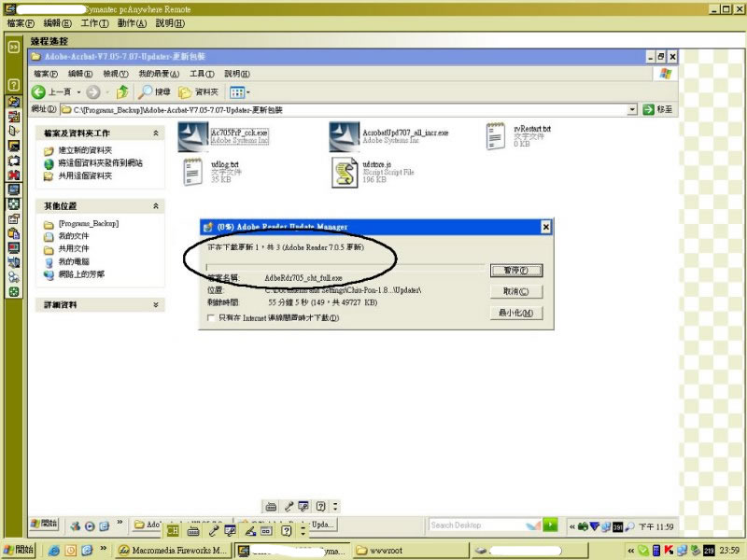The height and width of the screenshot is (560, 747).
Task: Click the Search Desktop input field
Action: [476, 525]
